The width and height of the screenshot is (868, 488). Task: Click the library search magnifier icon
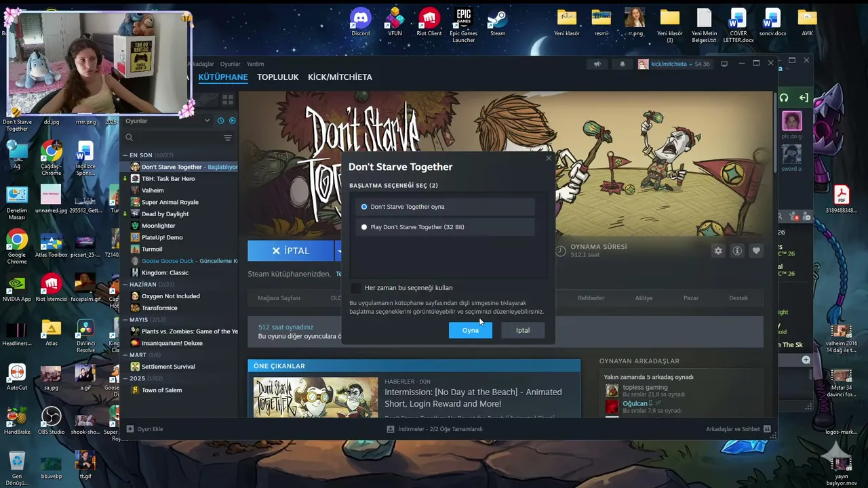click(x=129, y=138)
